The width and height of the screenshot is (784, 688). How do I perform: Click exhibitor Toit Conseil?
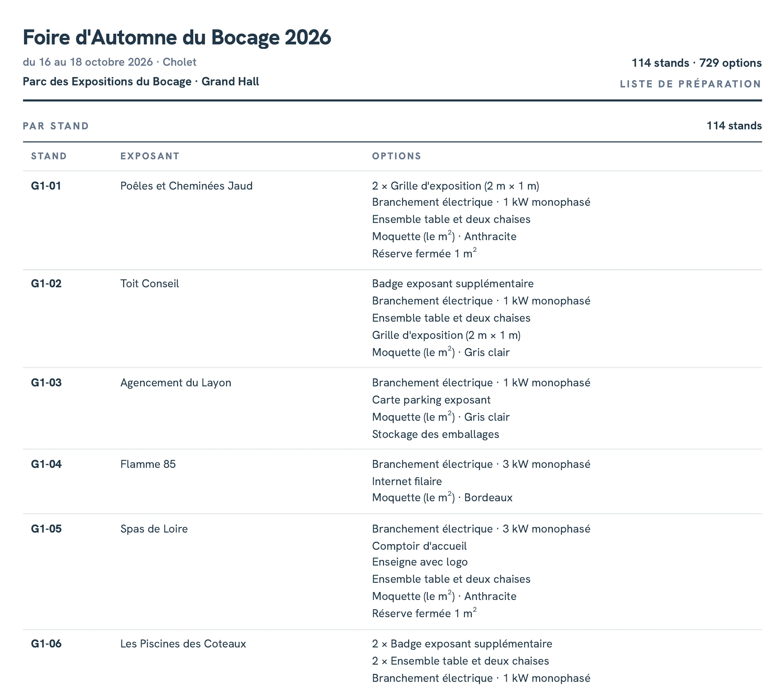click(x=150, y=284)
